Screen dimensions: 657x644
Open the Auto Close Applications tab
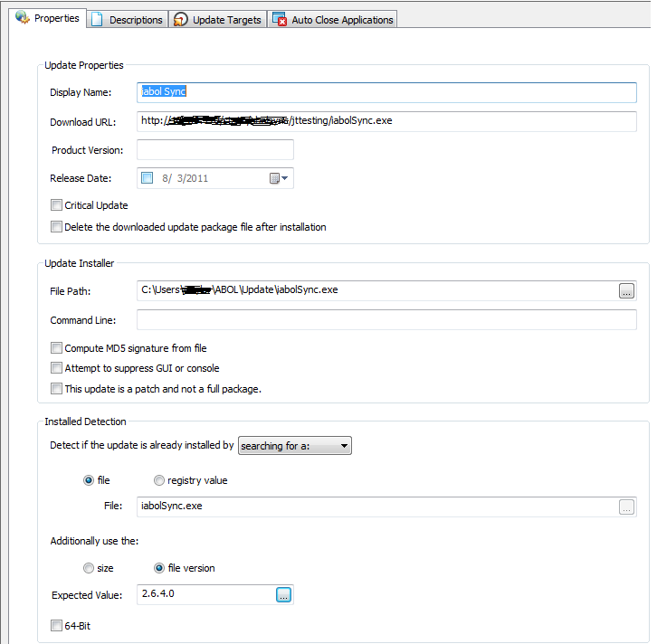coord(332,19)
